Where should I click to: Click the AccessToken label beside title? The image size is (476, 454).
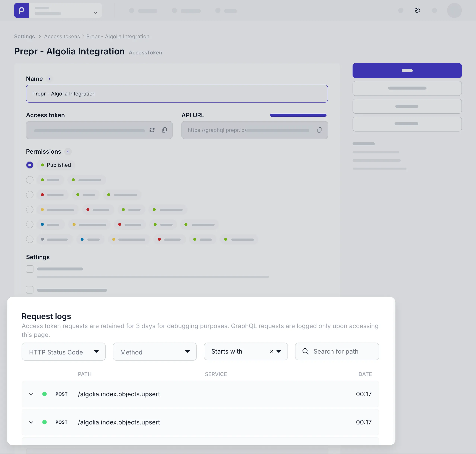[x=145, y=53]
